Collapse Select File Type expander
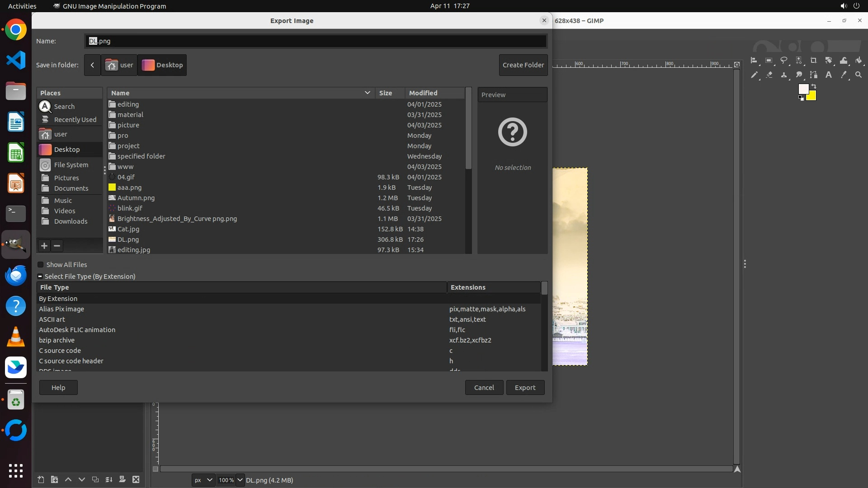 pos(40,277)
